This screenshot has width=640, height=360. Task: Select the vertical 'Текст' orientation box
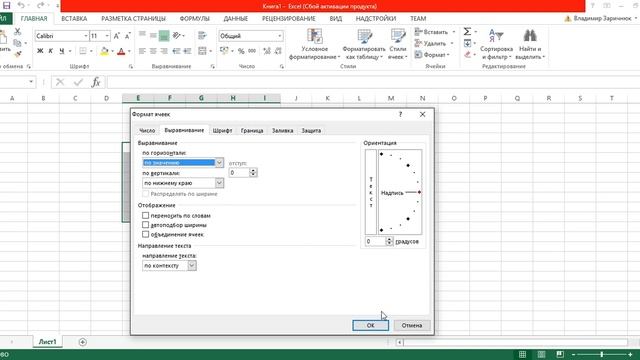click(x=371, y=192)
